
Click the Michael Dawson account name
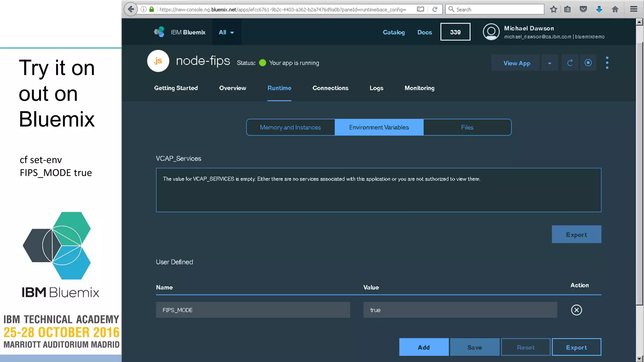point(529,28)
